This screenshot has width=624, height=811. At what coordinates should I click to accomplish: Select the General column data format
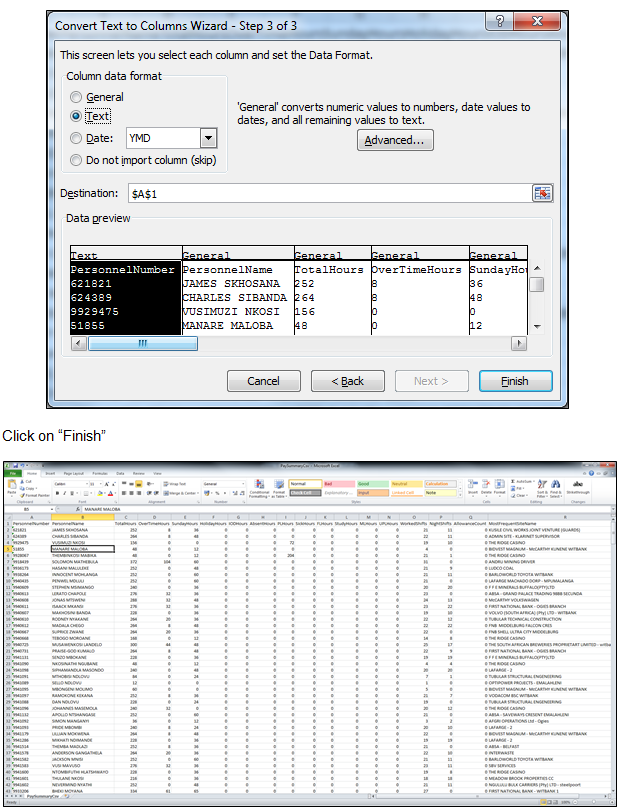click(x=76, y=97)
